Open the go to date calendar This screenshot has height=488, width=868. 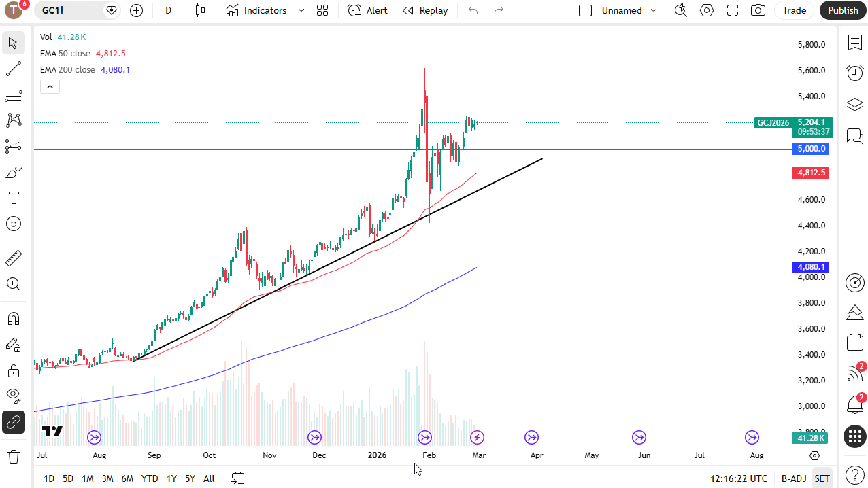[x=237, y=478]
